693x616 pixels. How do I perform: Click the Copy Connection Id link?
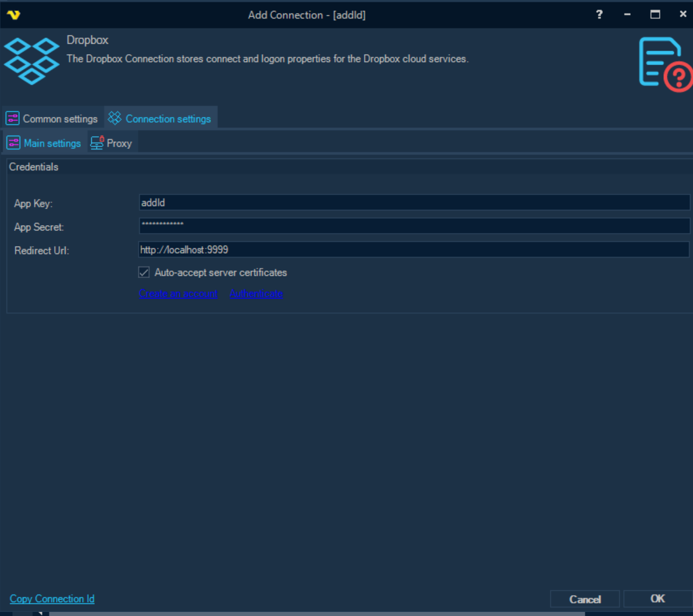coord(52,599)
